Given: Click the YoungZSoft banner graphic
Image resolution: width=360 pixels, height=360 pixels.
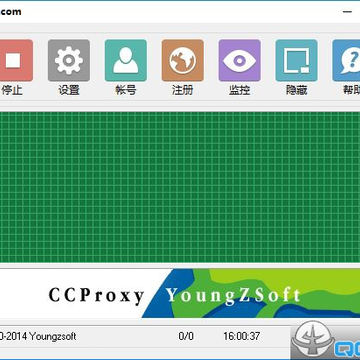Looking at the screenshot, I should [x=252, y=293].
